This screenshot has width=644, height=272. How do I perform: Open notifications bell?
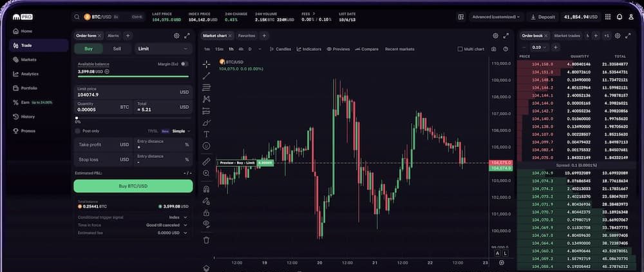(x=620, y=17)
